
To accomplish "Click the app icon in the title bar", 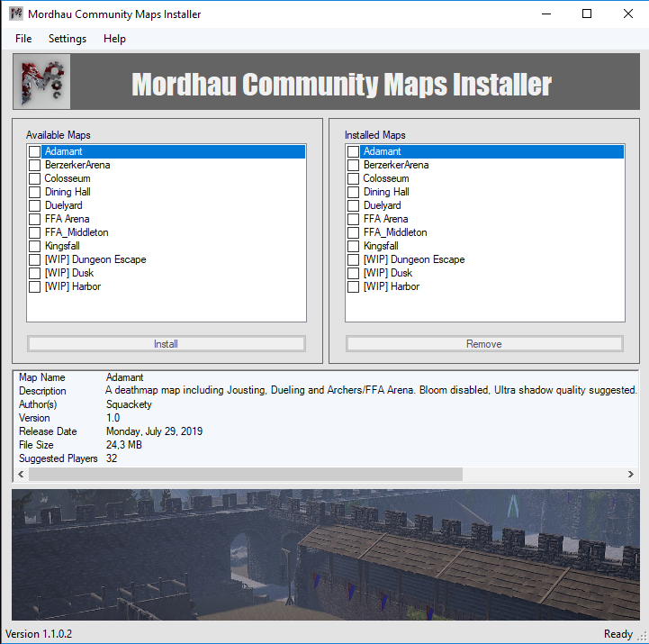I will 15,14.
